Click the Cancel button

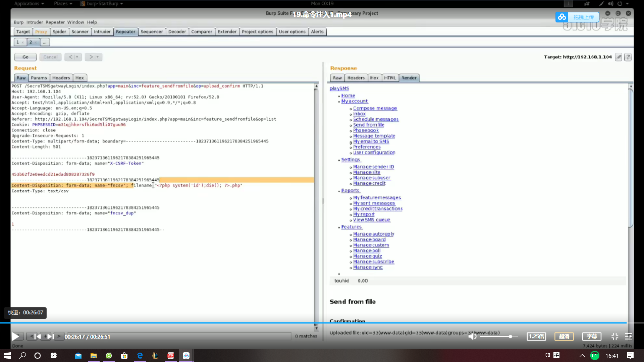50,57
